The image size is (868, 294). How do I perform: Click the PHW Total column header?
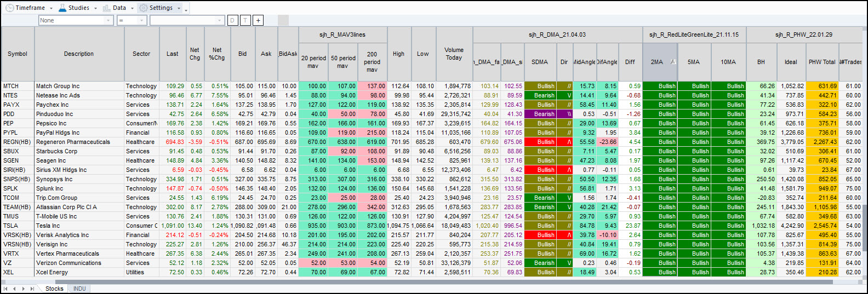[x=822, y=62]
